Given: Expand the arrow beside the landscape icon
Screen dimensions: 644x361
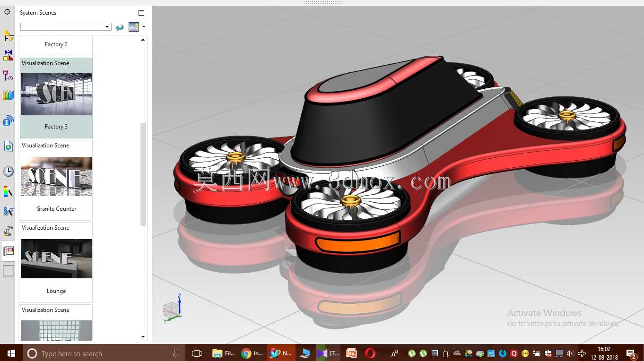Looking at the screenshot, I should point(144,27).
